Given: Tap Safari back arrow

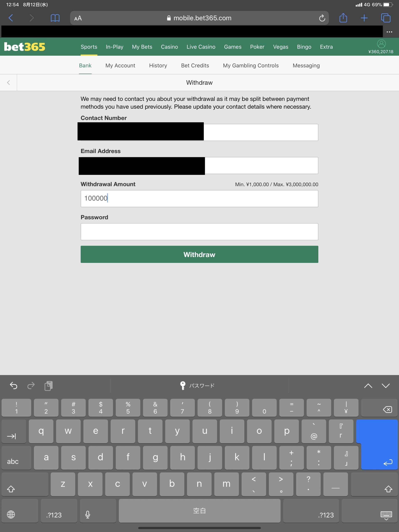Looking at the screenshot, I should (11, 18).
